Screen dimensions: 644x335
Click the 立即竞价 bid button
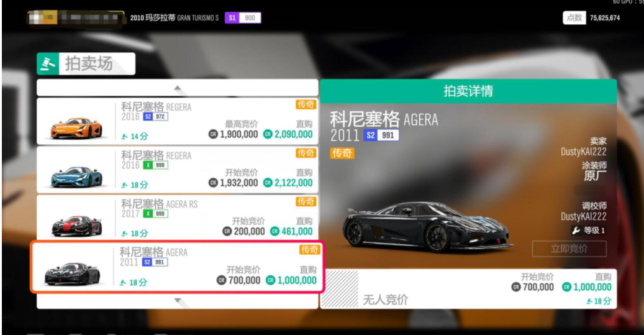pos(569,249)
